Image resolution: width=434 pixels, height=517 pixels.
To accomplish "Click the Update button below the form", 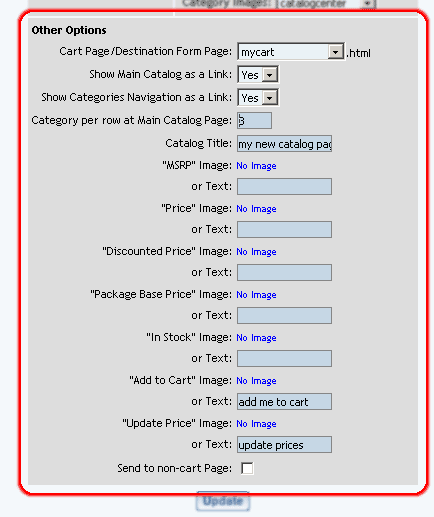I will [223, 501].
